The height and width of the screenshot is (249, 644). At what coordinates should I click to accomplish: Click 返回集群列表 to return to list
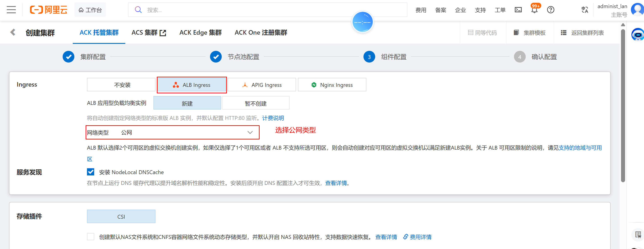click(x=582, y=33)
